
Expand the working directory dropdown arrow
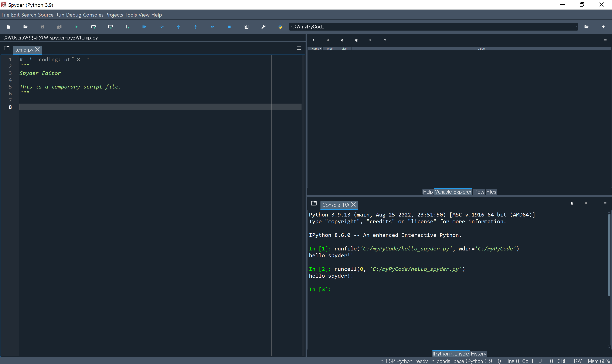click(x=576, y=27)
